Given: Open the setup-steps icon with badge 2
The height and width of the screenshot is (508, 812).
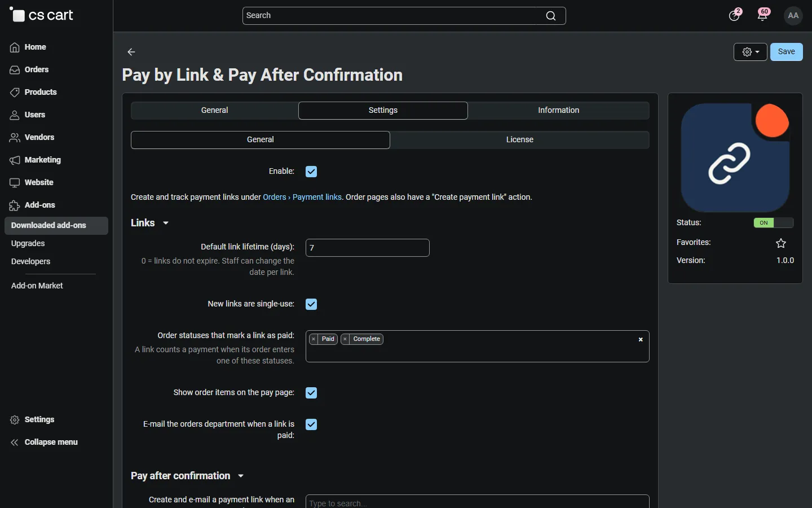Looking at the screenshot, I should [735, 15].
